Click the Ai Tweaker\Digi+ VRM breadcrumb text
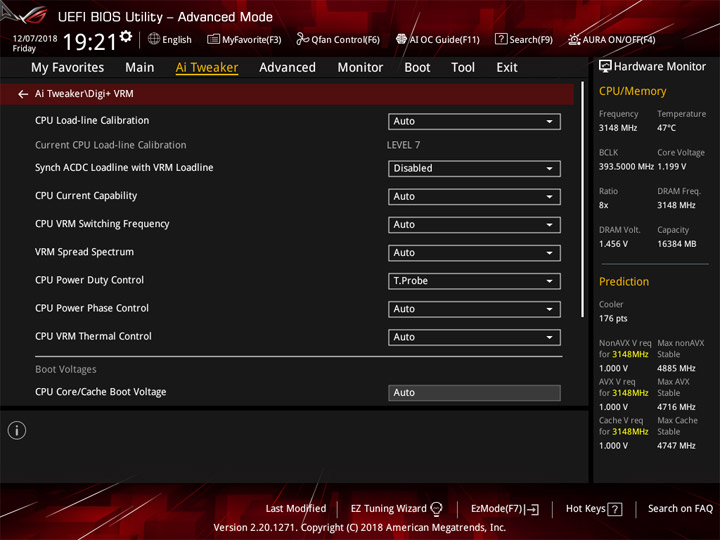 84,94
